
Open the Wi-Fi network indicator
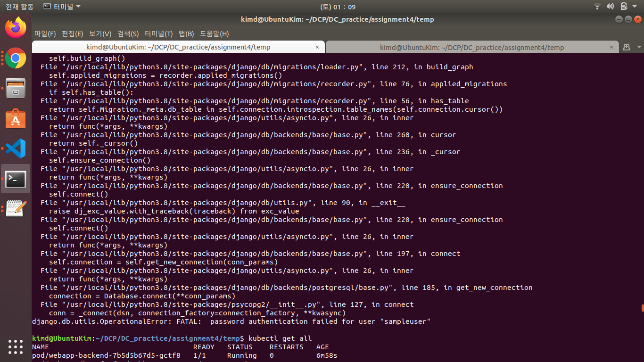(x=597, y=7)
